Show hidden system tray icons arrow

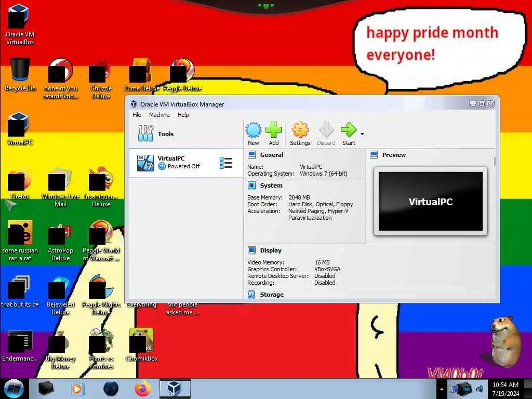click(x=442, y=389)
